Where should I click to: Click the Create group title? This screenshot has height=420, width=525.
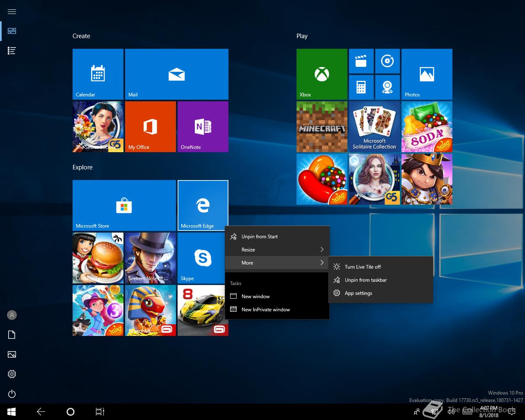(x=81, y=36)
